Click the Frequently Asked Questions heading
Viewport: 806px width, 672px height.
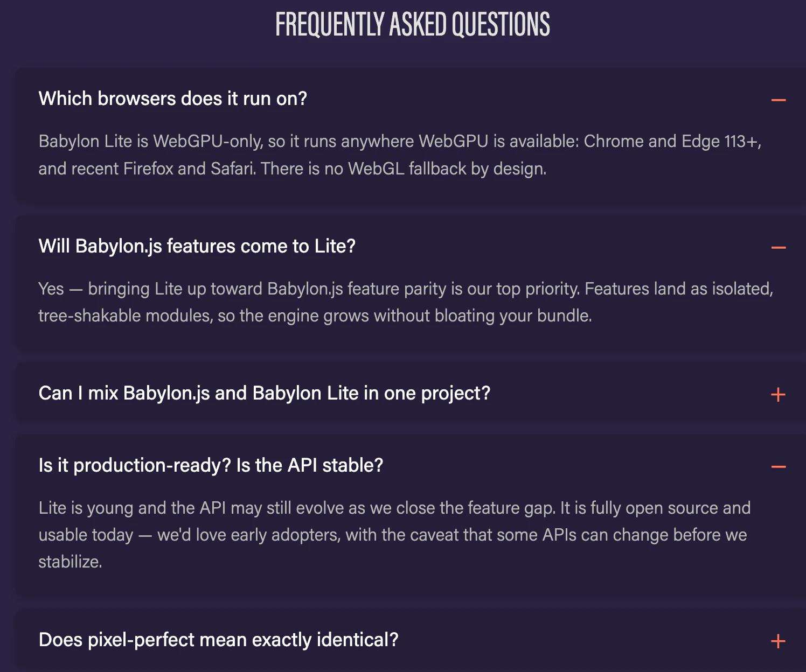click(x=413, y=25)
